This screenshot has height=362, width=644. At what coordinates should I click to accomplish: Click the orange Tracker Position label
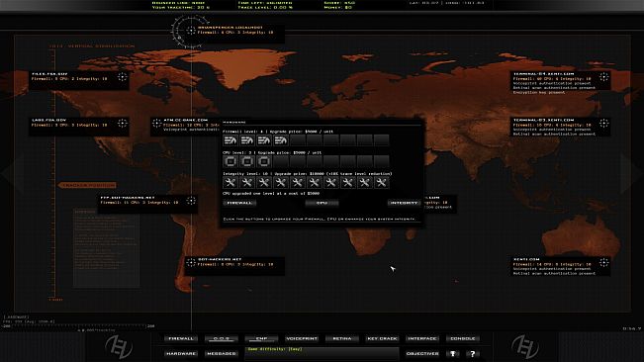click(87, 186)
